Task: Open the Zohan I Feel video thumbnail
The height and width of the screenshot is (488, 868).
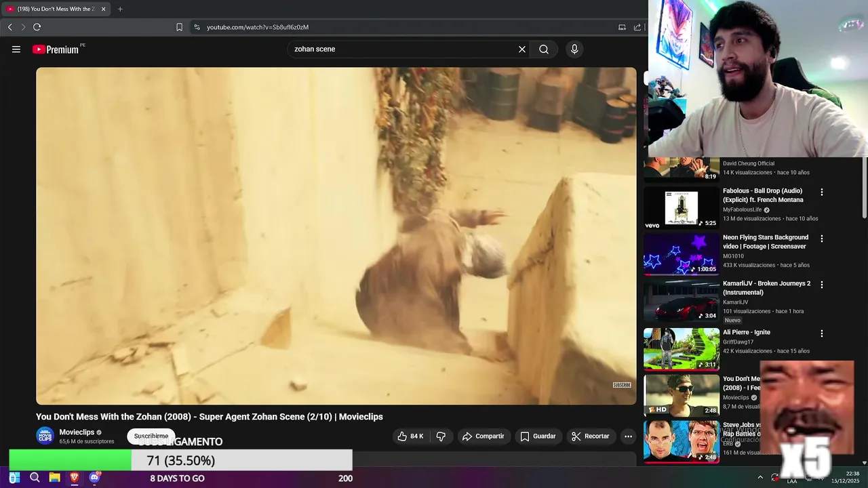Action: coord(682,396)
